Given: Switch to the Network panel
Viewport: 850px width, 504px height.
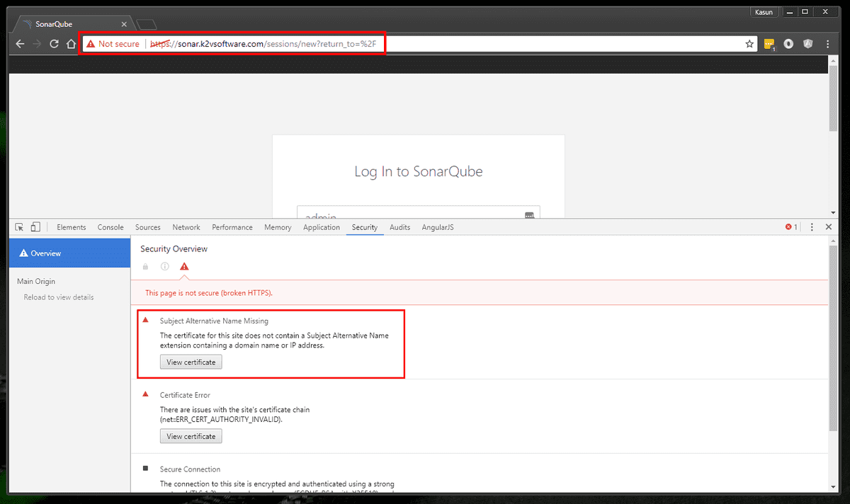Looking at the screenshot, I should 186,227.
